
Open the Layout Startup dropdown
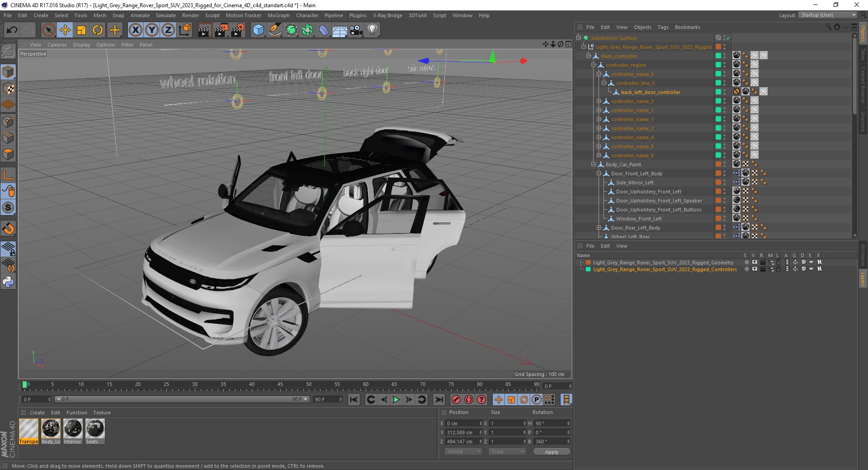(x=828, y=15)
